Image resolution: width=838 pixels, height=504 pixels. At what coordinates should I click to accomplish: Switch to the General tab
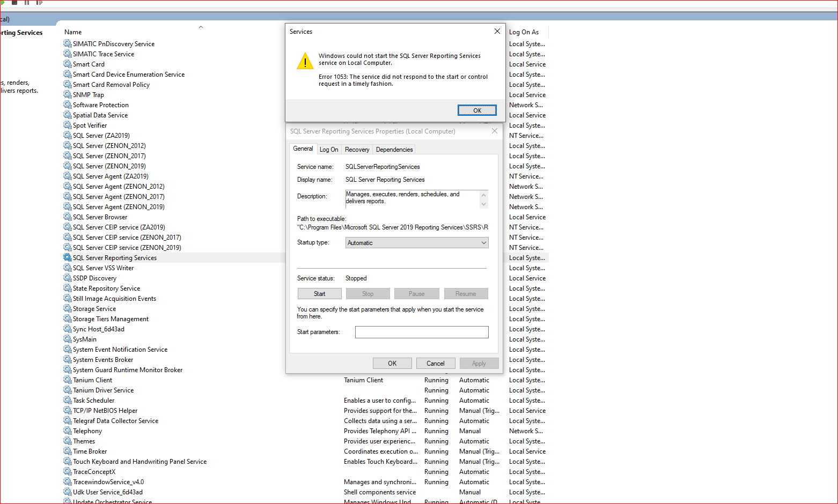(x=303, y=149)
